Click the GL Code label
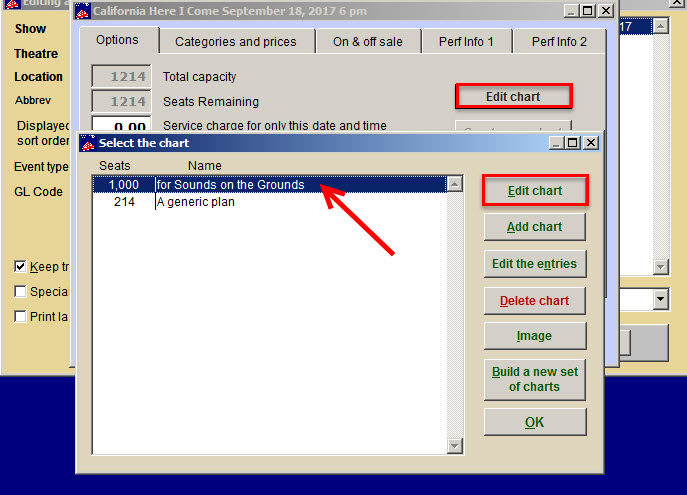The height and width of the screenshot is (495, 687). tap(38, 191)
